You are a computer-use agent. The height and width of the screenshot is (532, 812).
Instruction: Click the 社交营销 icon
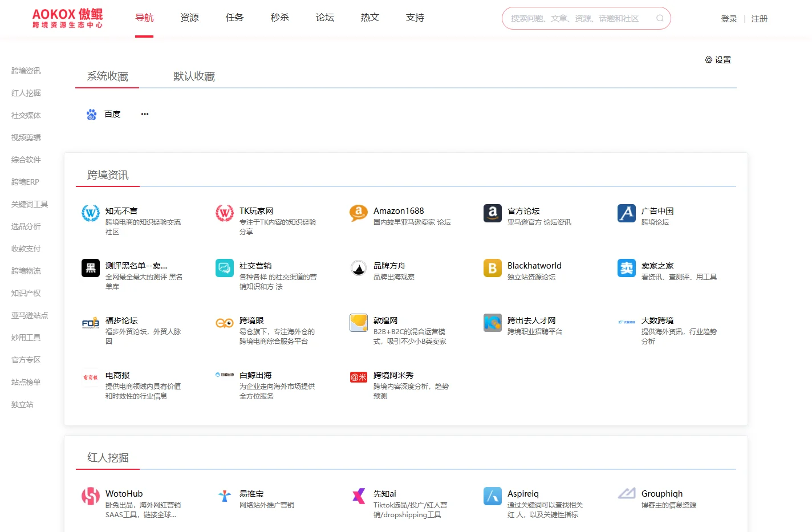point(225,268)
